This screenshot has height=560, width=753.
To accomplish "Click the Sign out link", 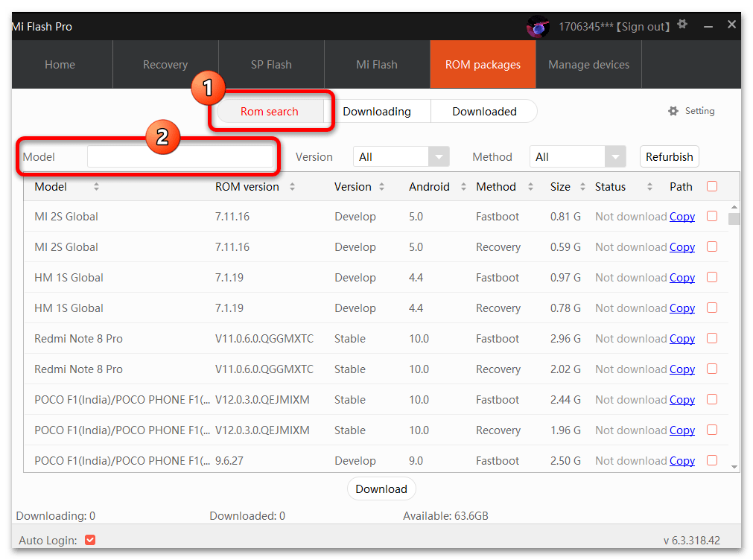I will [644, 26].
